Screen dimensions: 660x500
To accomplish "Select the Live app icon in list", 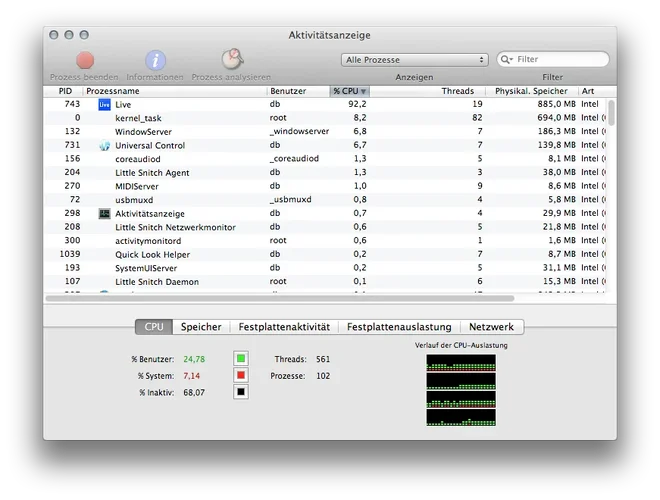I will pyautogui.click(x=104, y=104).
